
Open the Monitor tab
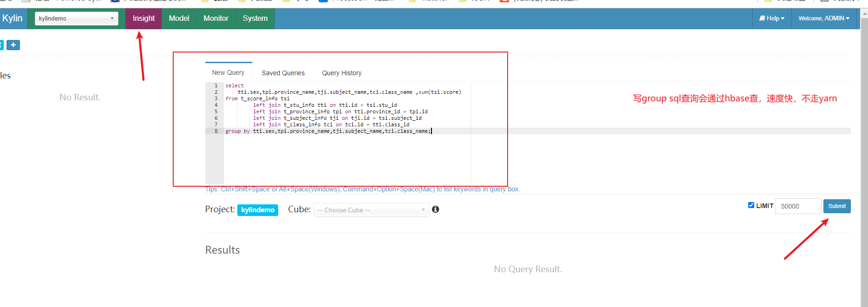click(216, 19)
